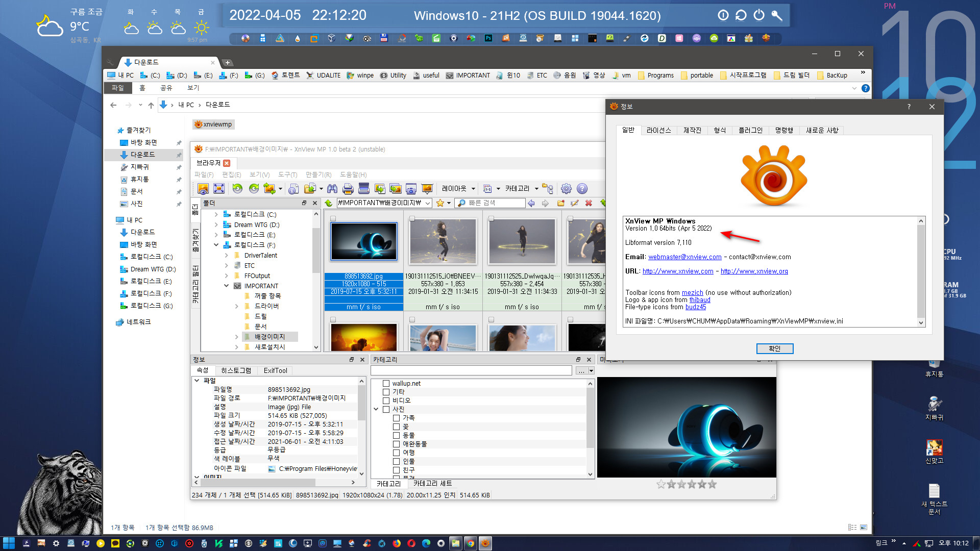Check the wallup.net category checkbox

pos(386,384)
